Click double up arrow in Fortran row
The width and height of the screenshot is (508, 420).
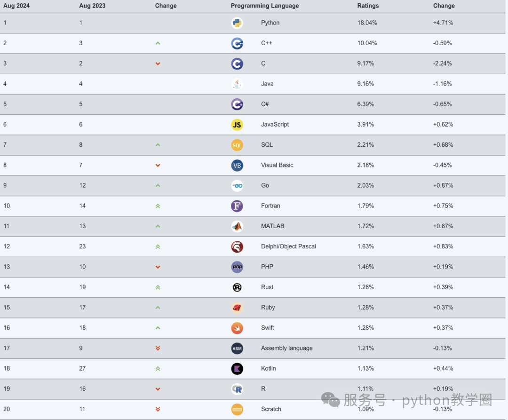[158, 206]
